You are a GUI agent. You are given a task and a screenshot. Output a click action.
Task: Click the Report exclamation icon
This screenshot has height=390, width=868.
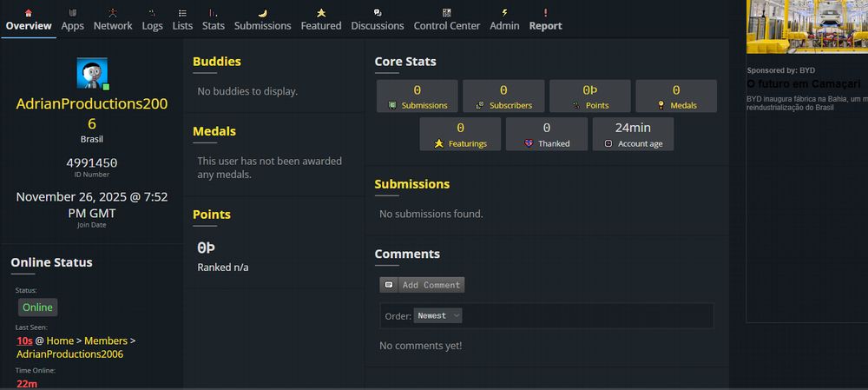[x=546, y=13]
